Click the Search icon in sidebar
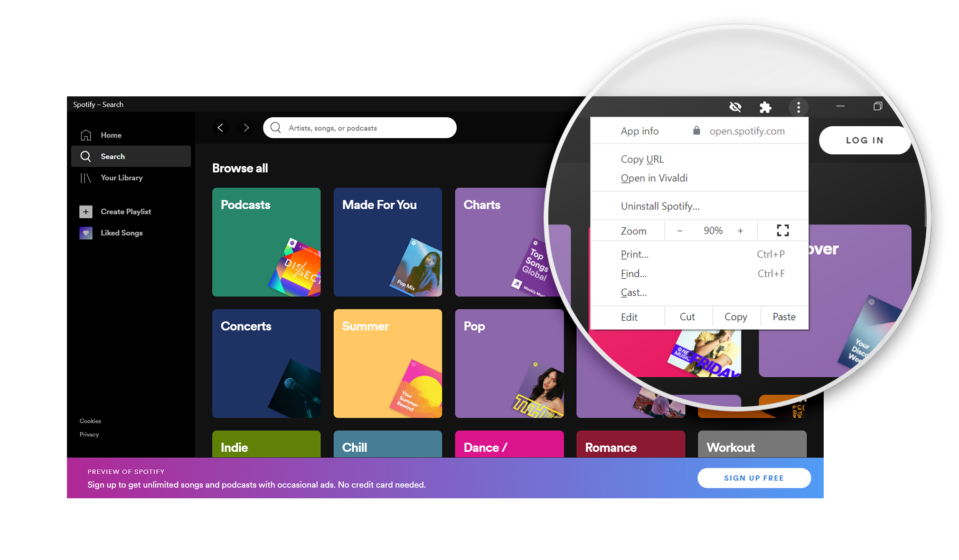Screen dimensions: 959x560 point(85,156)
